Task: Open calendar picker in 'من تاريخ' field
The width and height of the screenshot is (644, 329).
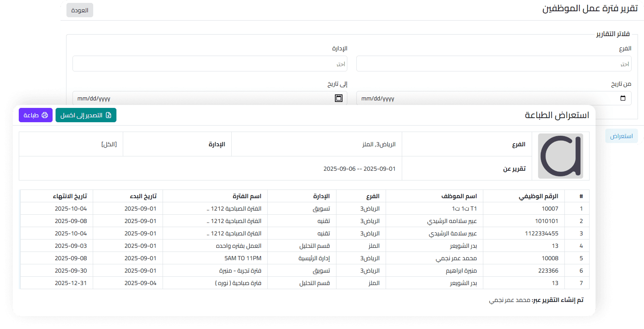Action: [x=623, y=99]
